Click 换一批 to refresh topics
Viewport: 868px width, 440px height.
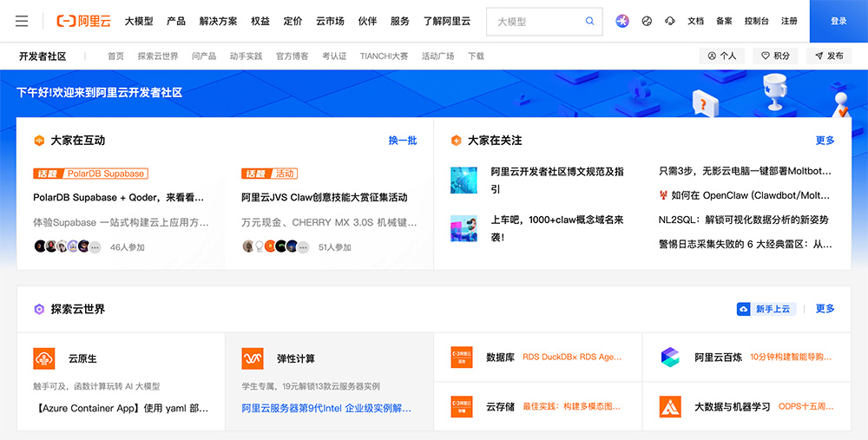click(x=403, y=141)
